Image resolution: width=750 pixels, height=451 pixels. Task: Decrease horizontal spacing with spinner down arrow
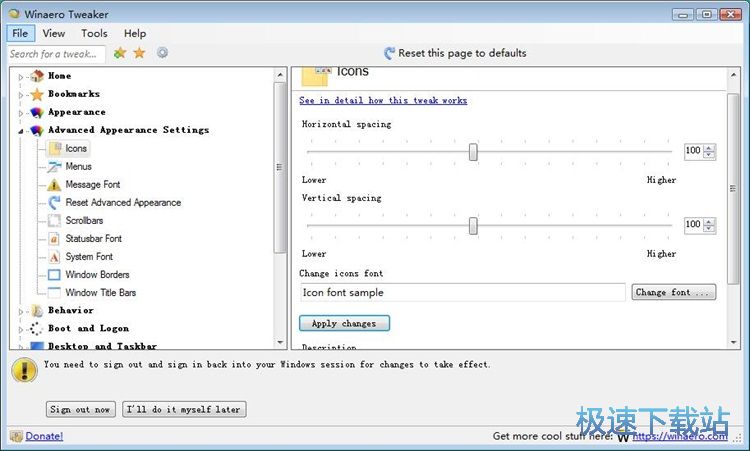coord(709,154)
